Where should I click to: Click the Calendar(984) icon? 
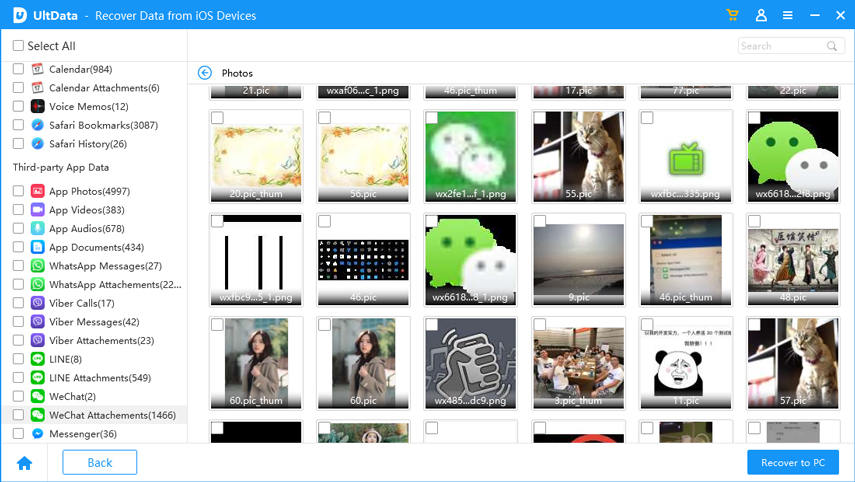pyautogui.click(x=37, y=69)
